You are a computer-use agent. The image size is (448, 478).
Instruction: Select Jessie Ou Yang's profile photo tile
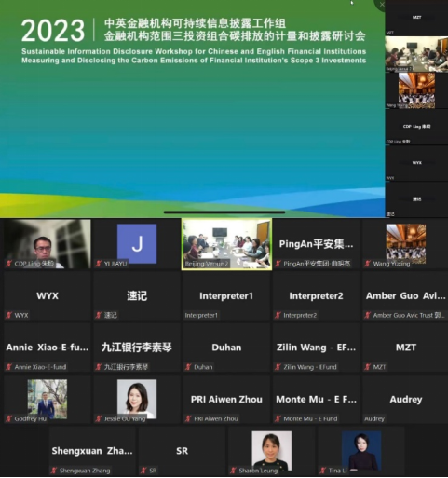point(137,400)
